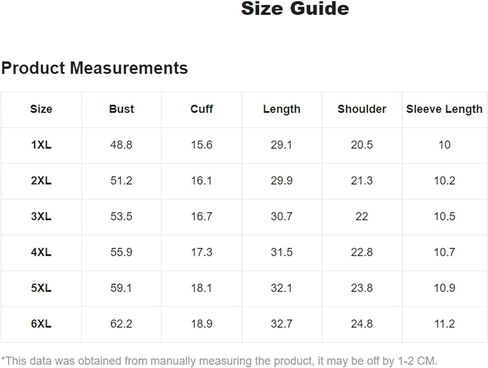Select the 11.2 sleeve length cell
The image size is (488, 368).
444,324
